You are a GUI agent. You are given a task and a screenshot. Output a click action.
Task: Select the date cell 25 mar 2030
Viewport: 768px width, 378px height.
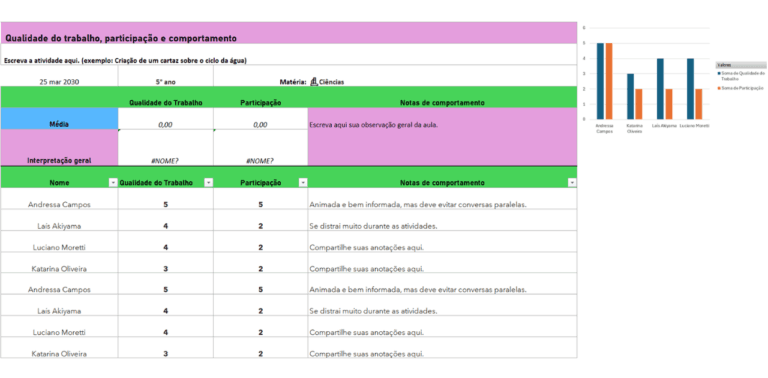coord(59,76)
